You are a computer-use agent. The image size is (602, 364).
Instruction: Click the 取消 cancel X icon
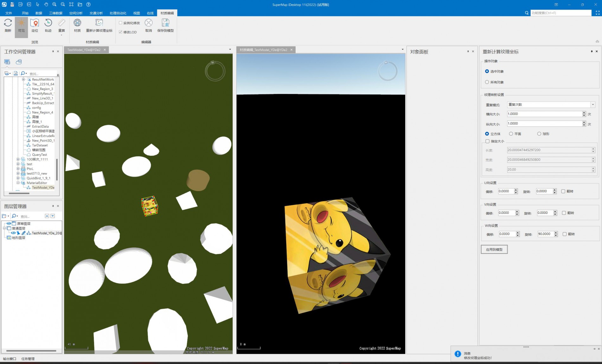tap(149, 23)
